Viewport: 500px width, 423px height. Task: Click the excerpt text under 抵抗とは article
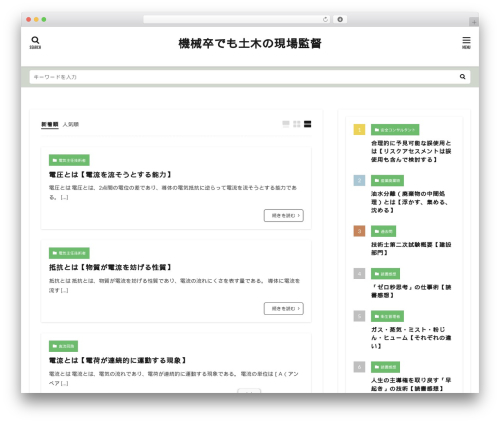[174, 285]
